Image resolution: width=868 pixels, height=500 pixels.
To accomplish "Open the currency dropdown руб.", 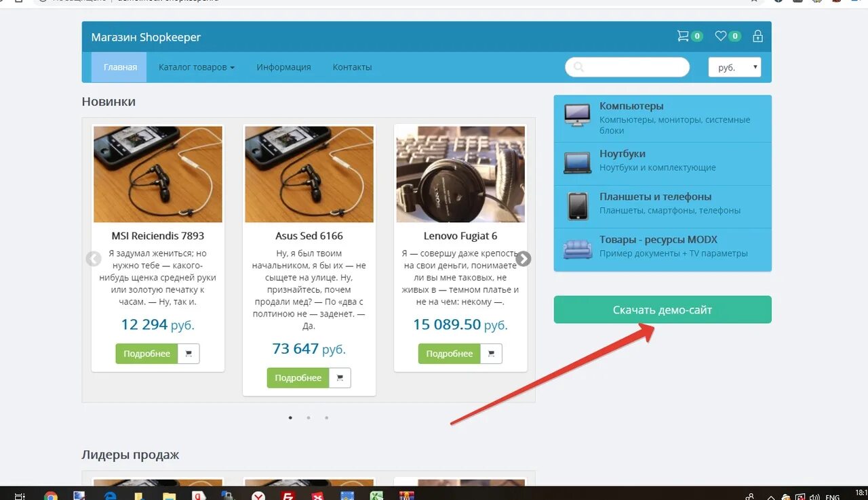I will click(x=734, y=67).
